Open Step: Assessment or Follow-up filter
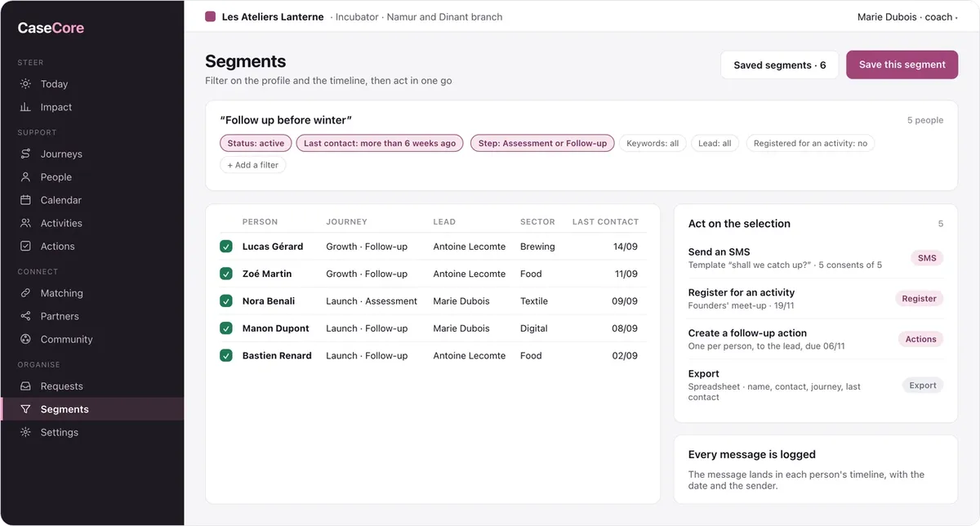The width and height of the screenshot is (980, 526). pyautogui.click(x=542, y=143)
